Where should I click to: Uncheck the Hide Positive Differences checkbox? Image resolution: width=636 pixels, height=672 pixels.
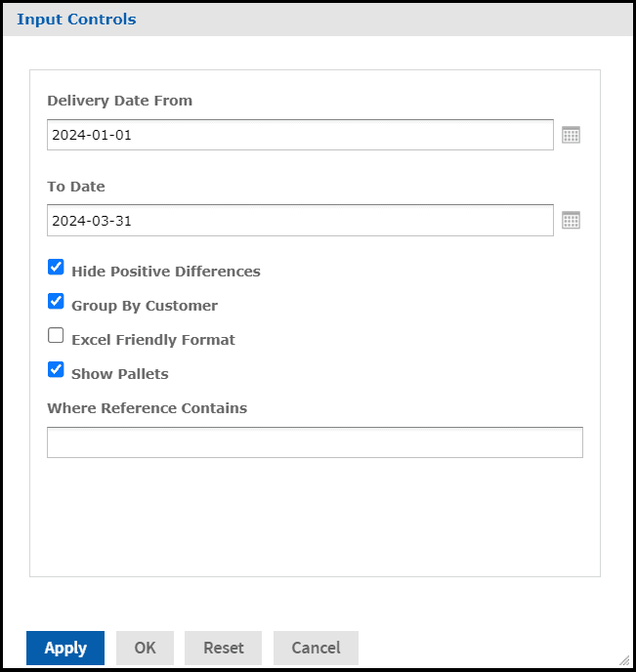[57, 268]
